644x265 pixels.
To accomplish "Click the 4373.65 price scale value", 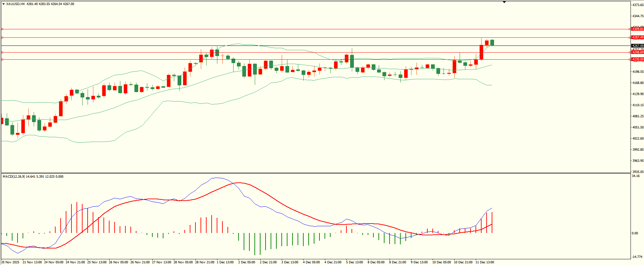I will (638, 5).
